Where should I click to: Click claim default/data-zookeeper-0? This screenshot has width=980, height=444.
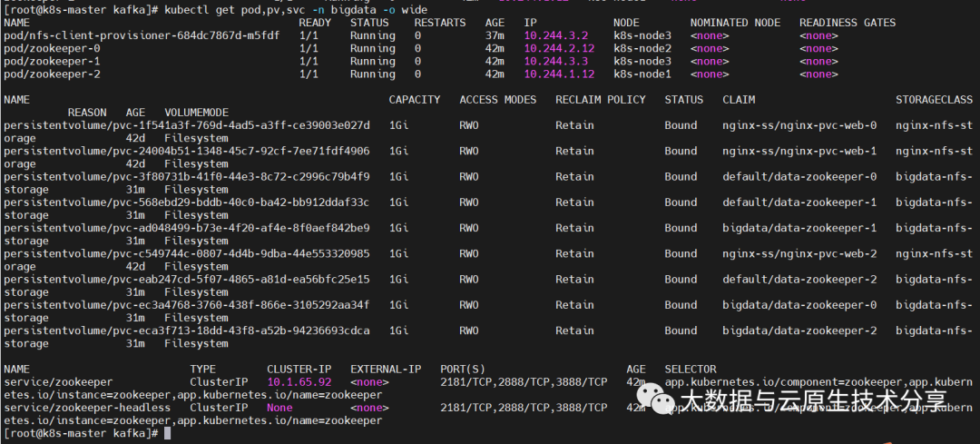tap(799, 177)
